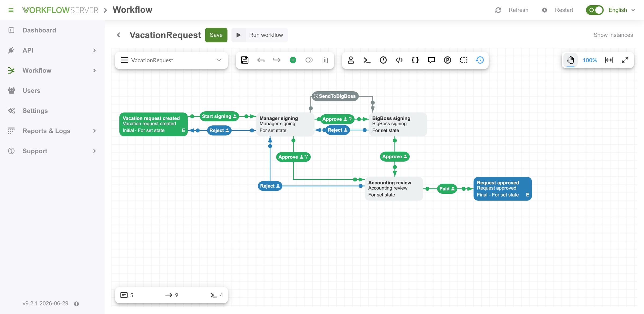Click the Restart button
Image resolution: width=644 pixels, height=314 pixels.
pos(558,10)
